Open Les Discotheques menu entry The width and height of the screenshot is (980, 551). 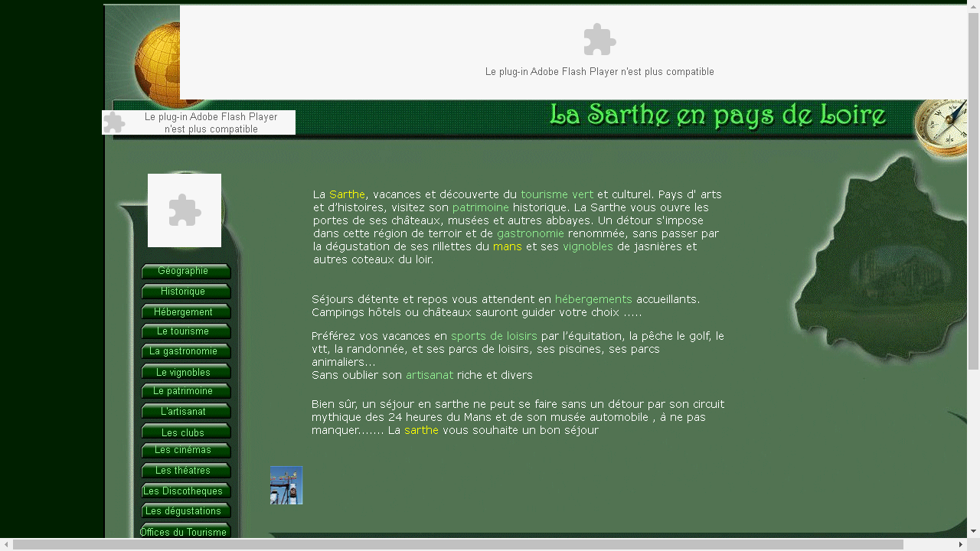tap(184, 491)
